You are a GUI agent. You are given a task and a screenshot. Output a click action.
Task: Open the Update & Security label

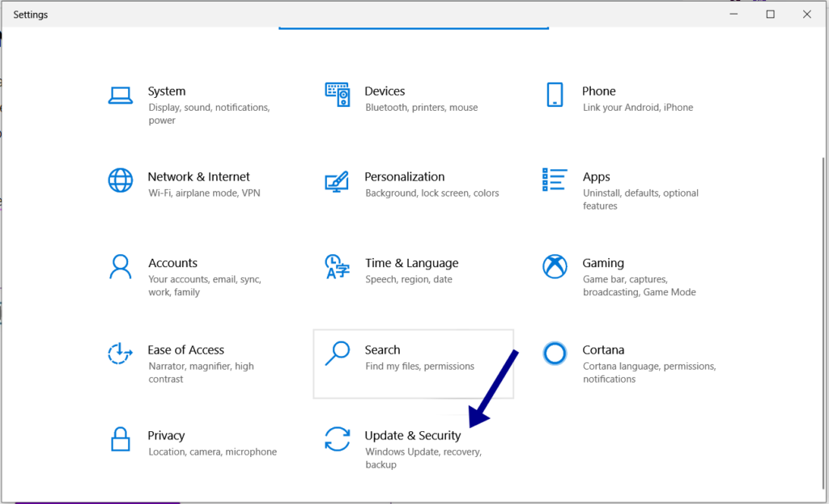(412, 435)
